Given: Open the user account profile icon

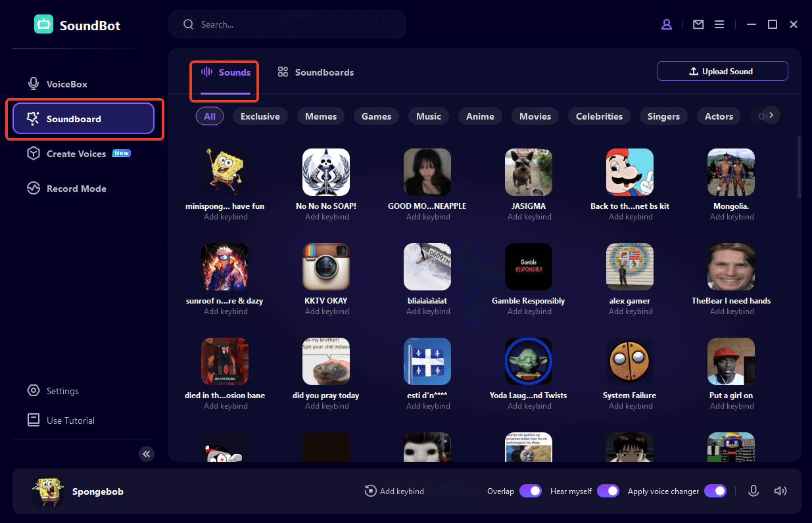Looking at the screenshot, I should coord(667,24).
